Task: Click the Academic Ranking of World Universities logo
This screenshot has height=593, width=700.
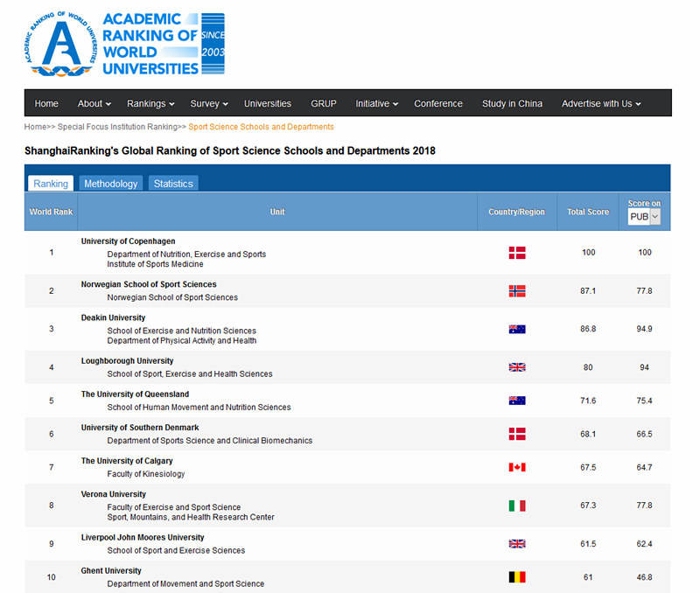Action: tap(124, 44)
